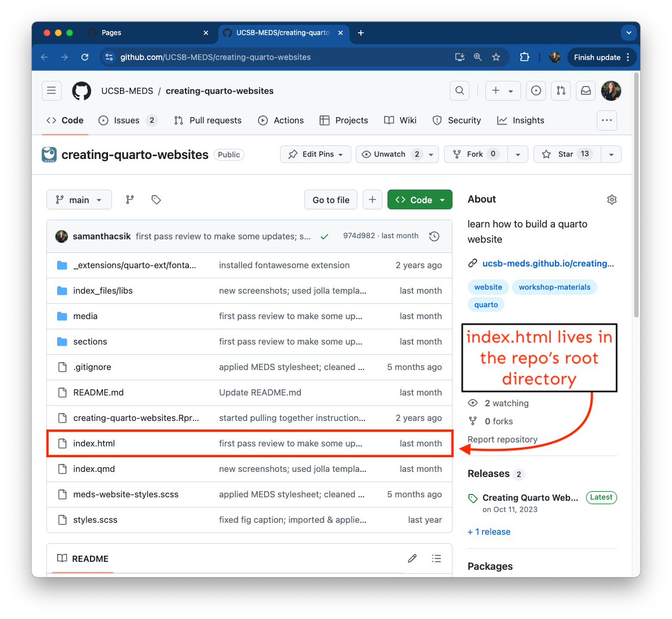
Task: Open the hamburger navigation menu
Action: [x=51, y=91]
